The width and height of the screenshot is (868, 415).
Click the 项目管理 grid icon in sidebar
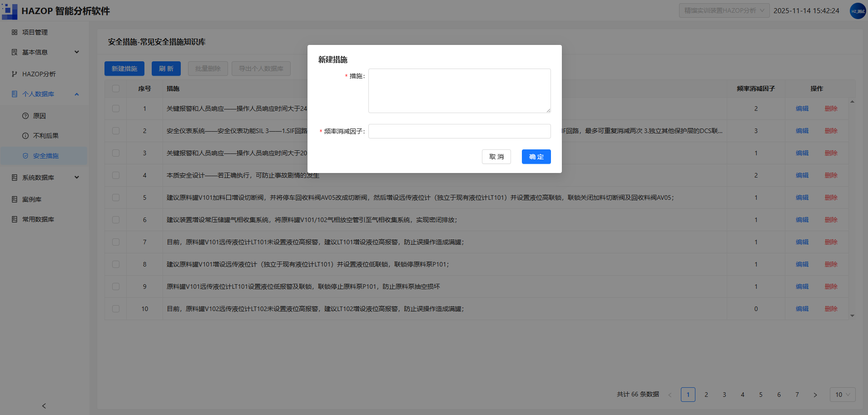pos(15,32)
